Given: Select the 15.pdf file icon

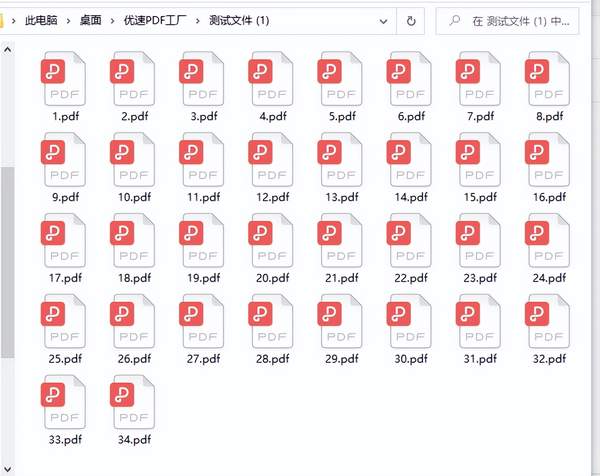Looking at the screenshot, I should pyautogui.click(x=478, y=161).
